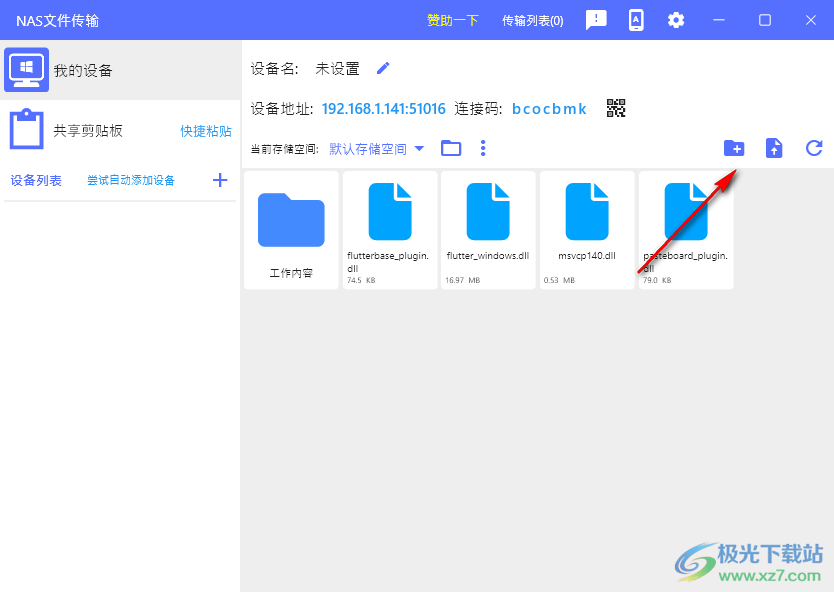
Task: Edit the device name with pencil icon
Action: click(383, 68)
